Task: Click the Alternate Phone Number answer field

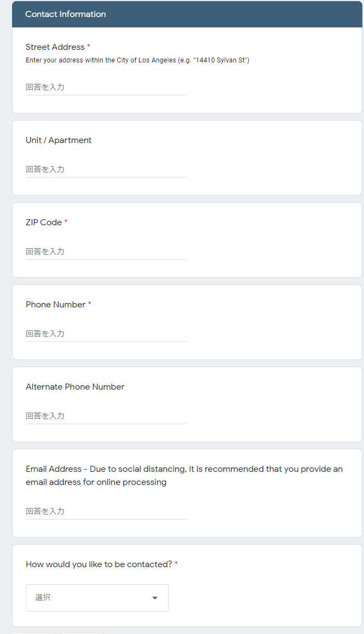Action: click(106, 416)
